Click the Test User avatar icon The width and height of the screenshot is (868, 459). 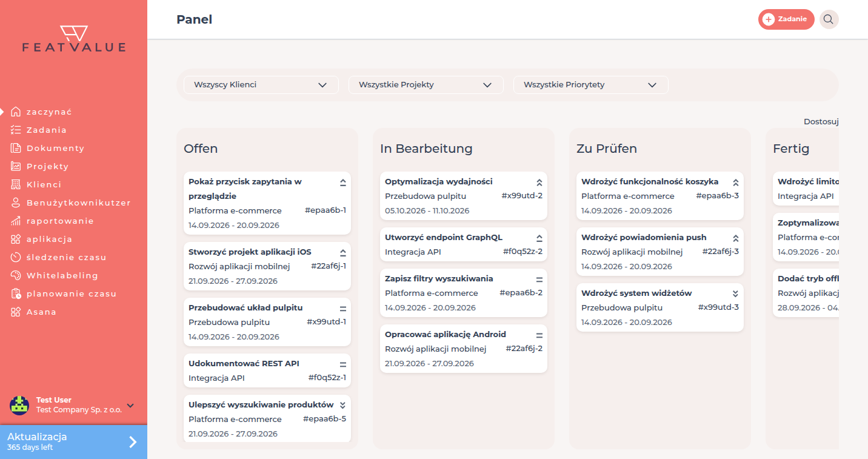pyautogui.click(x=19, y=405)
